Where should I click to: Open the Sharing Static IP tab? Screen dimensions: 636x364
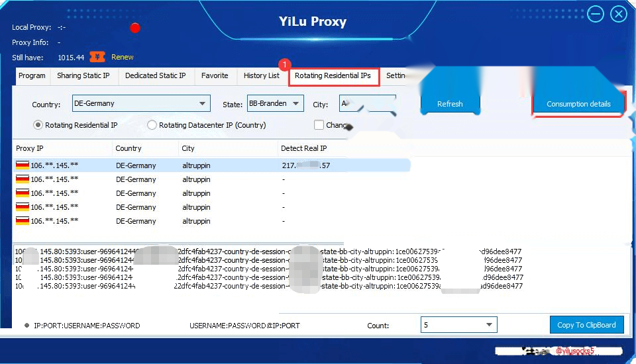pyautogui.click(x=83, y=76)
